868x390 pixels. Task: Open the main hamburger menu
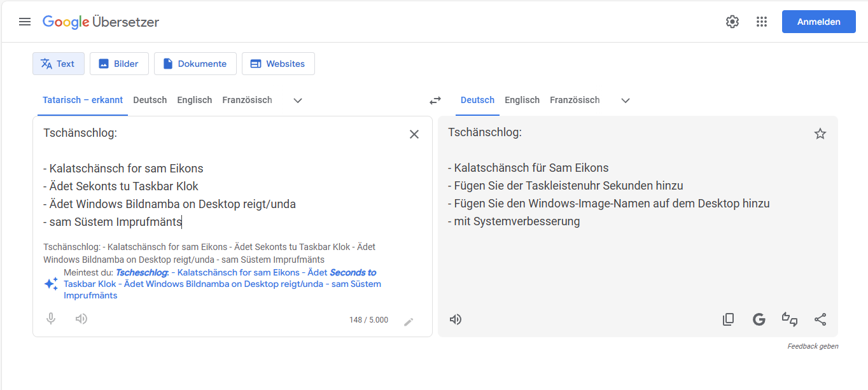(25, 22)
